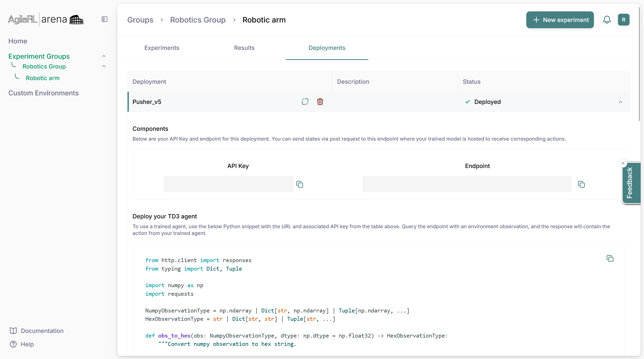Screen dimensions: 644x359
Task: Open the notifications bell
Action: [x=607, y=20]
